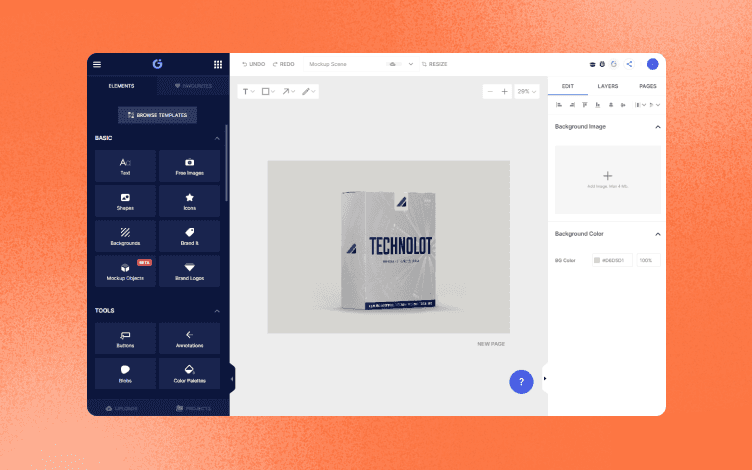Open the distribute spacing dropdown
Screen dimensions: 752x470
640,105
